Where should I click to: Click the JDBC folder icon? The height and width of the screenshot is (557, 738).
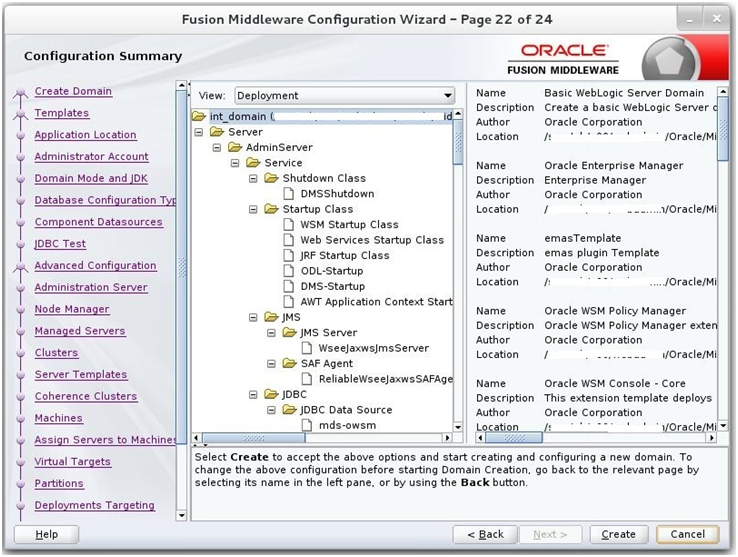pyautogui.click(x=271, y=395)
